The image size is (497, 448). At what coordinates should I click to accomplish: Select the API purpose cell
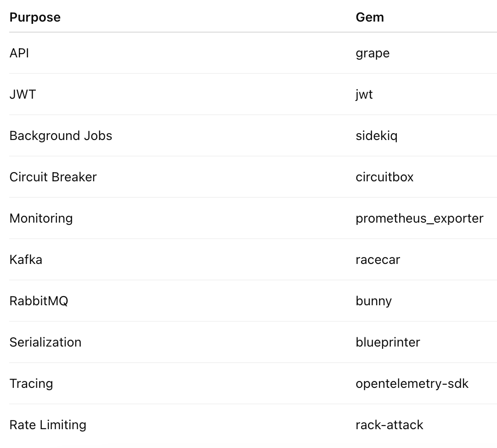coord(19,53)
